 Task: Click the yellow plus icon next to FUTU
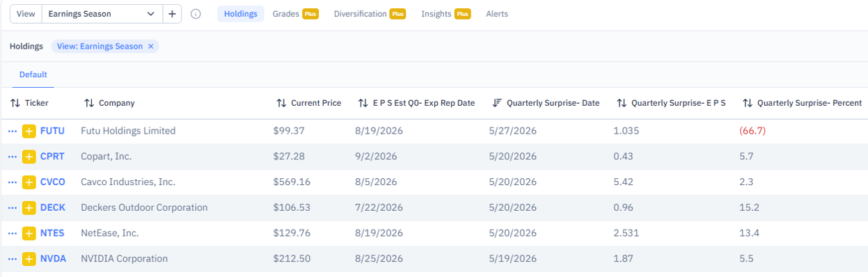coord(29,131)
